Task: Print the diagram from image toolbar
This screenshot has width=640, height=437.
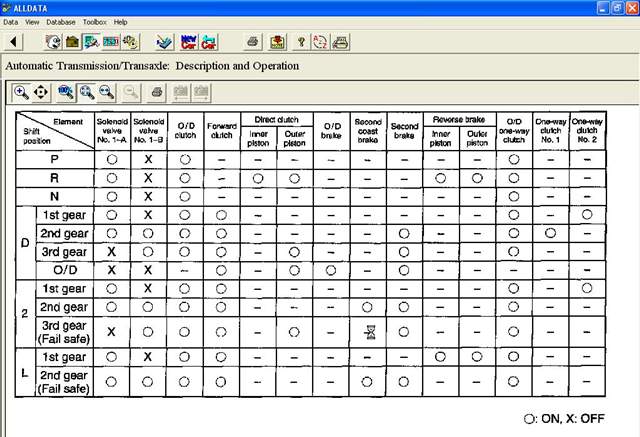Action: (x=157, y=92)
